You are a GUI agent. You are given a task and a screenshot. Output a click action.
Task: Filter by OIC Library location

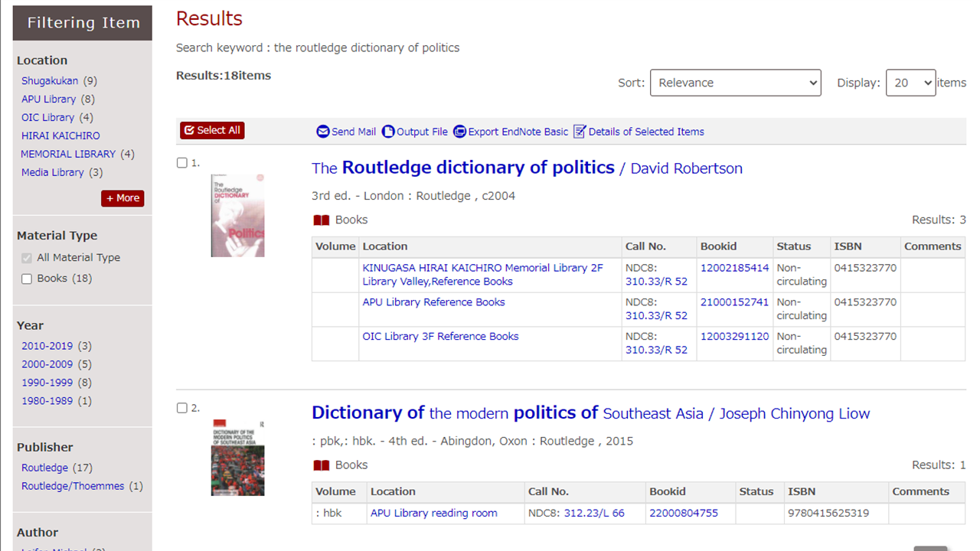pos(48,118)
